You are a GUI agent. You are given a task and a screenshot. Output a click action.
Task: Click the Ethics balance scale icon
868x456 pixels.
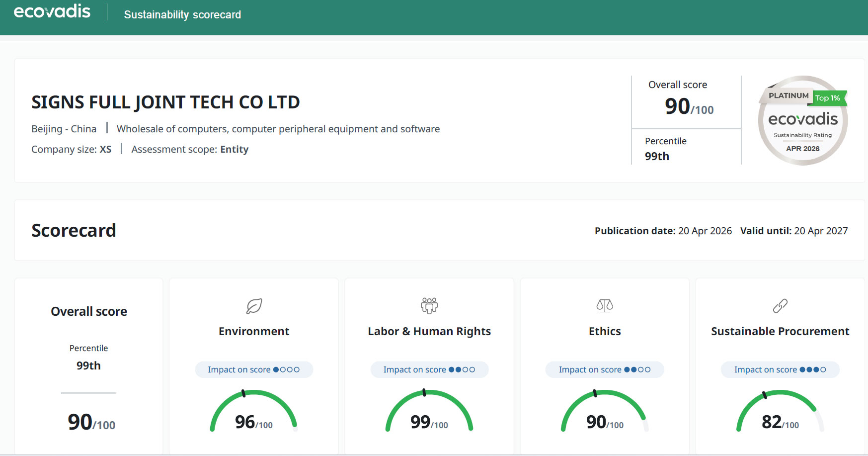point(605,305)
